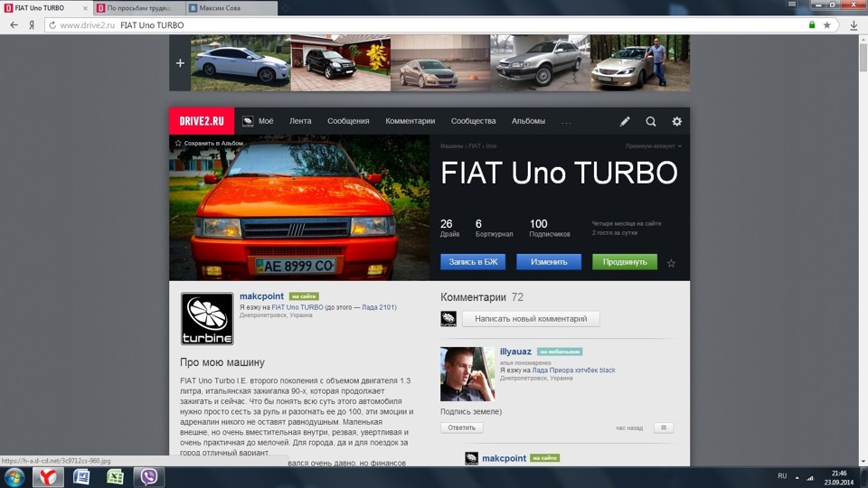Image resolution: width=868 pixels, height=488 pixels.
Task: Open Подписчиков counter link
Action: pyautogui.click(x=549, y=229)
